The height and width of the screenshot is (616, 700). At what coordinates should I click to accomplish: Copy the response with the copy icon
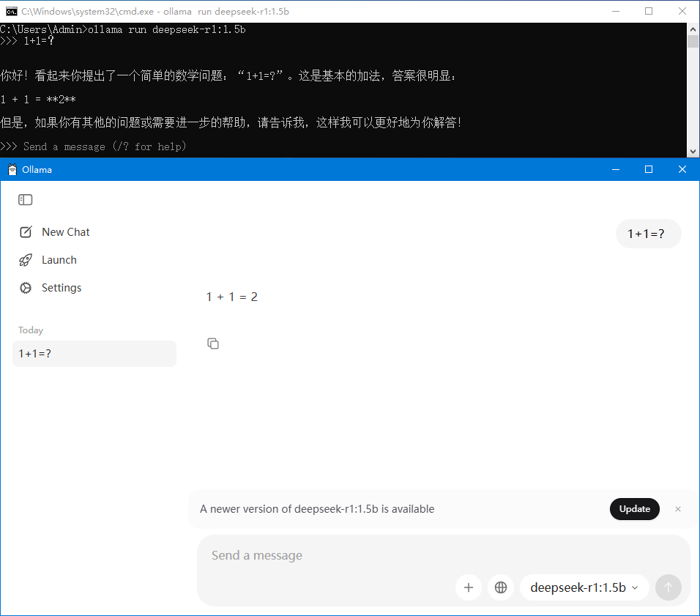[213, 344]
